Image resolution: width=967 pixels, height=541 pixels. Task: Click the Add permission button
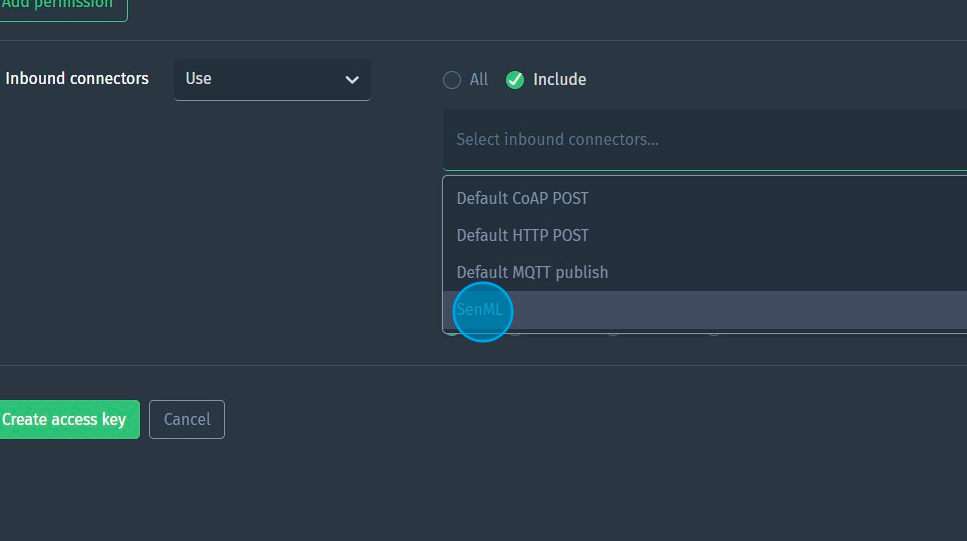[62, 6]
